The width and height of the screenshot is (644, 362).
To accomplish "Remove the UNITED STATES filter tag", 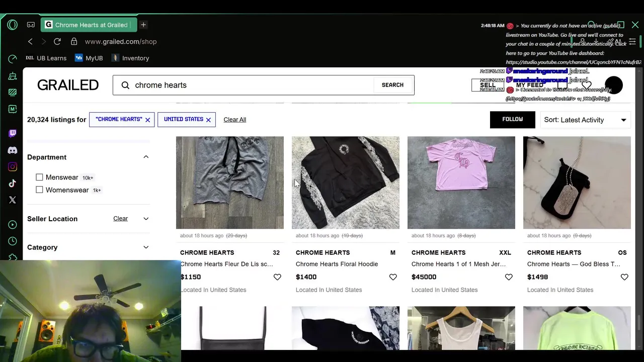I will pyautogui.click(x=208, y=120).
